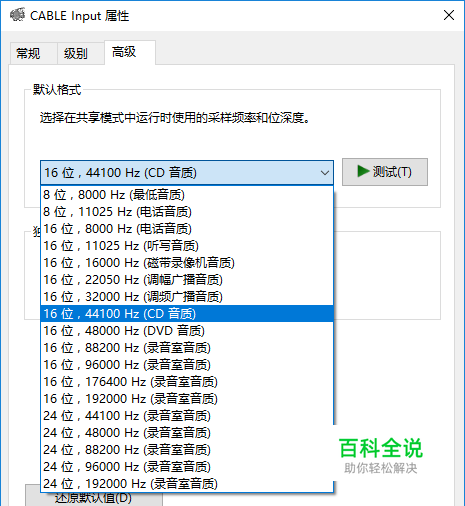Viewport: 465px width, 506px height.
Task: Click the 测试(T) button
Action: (385, 172)
